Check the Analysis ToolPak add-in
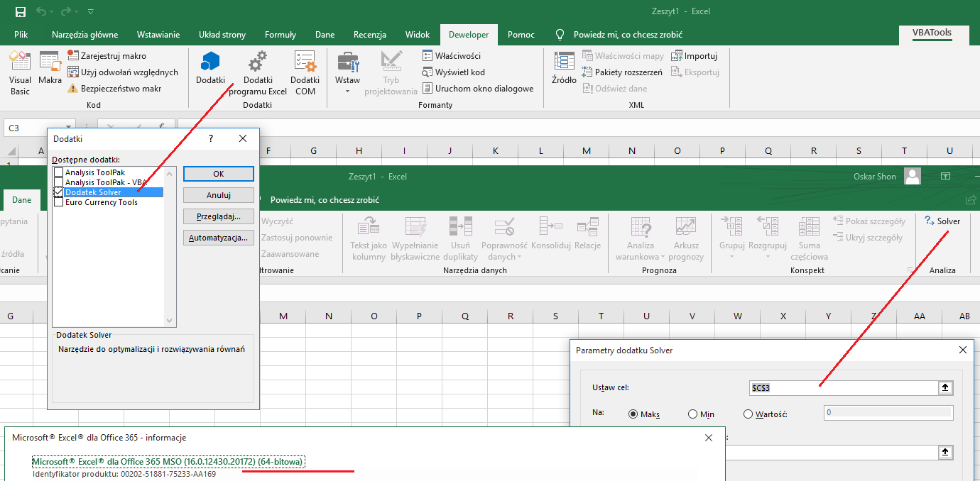980x481 pixels. 58,172
